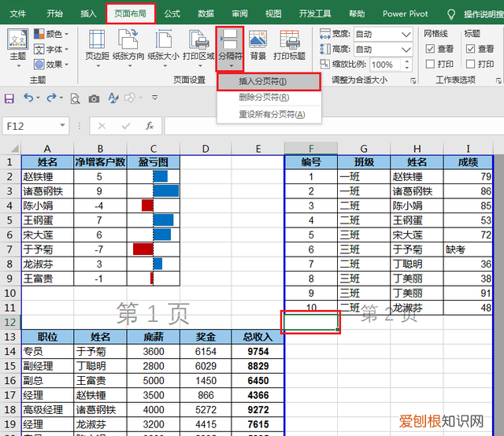Open customize quick access toolbar dropdown
The width and height of the screenshot is (504, 436).
[x=154, y=98]
